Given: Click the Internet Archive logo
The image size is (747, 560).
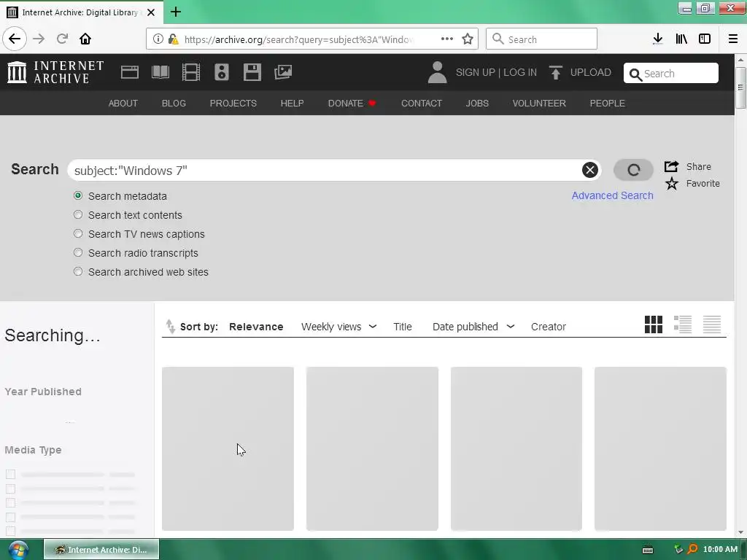Looking at the screenshot, I should (55, 72).
